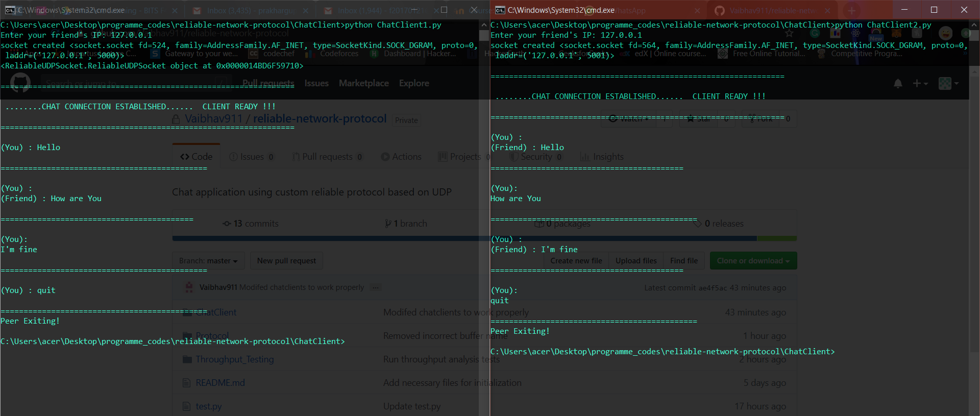
Task: Open the Clone or download dropdown
Action: click(x=753, y=261)
